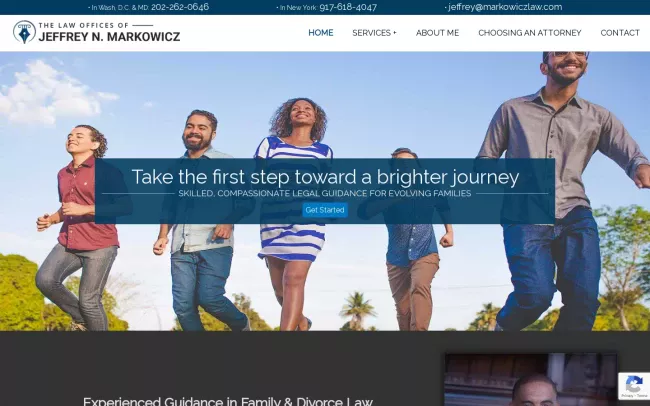Click the Privacy link in reCAPTCHA badge
The image size is (650, 406).
pyautogui.click(x=627, y=396)
